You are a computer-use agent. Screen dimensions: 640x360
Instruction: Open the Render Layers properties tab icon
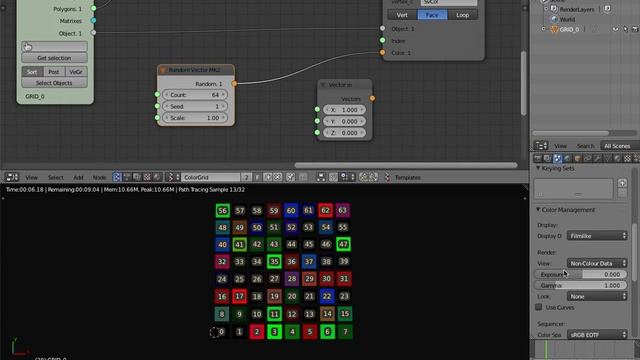(x=547, y=158)
